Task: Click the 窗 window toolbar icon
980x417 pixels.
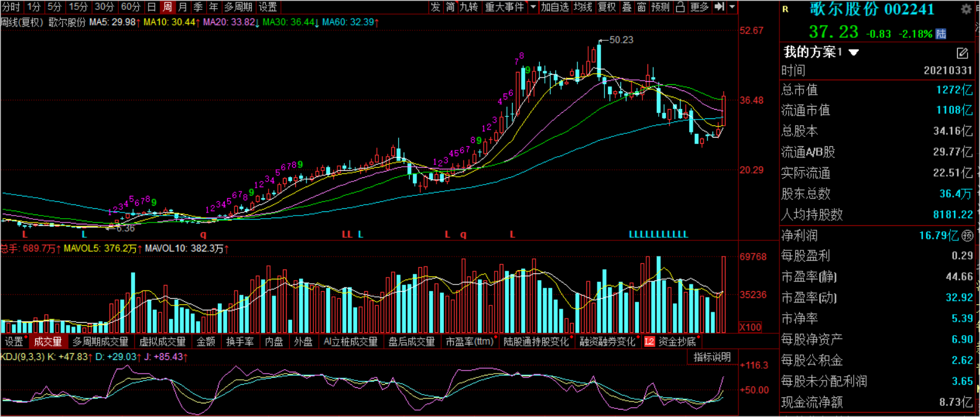Action: [641, 7]
